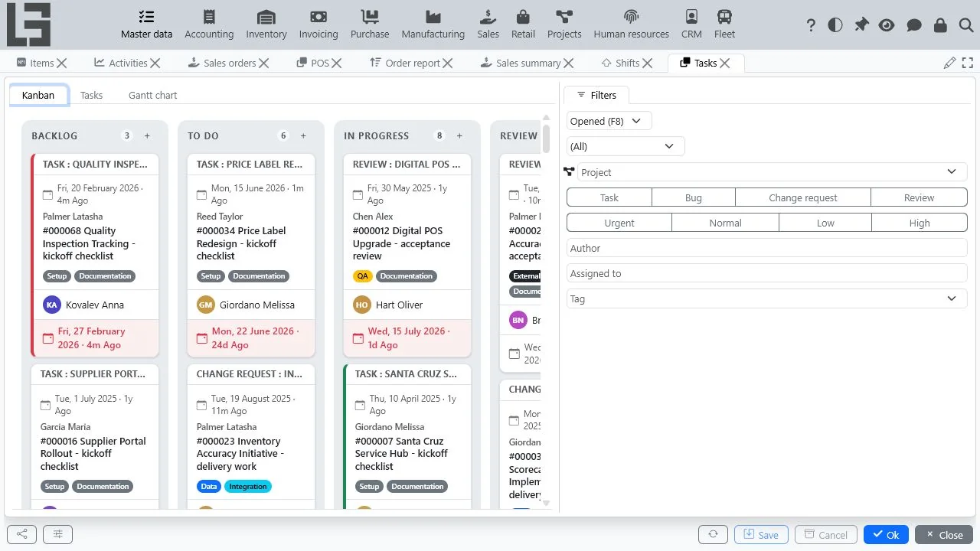This screenshot has width=980, height=551.
Task: Add a card to IN PROGRESS column
Action: pos(459,135)
